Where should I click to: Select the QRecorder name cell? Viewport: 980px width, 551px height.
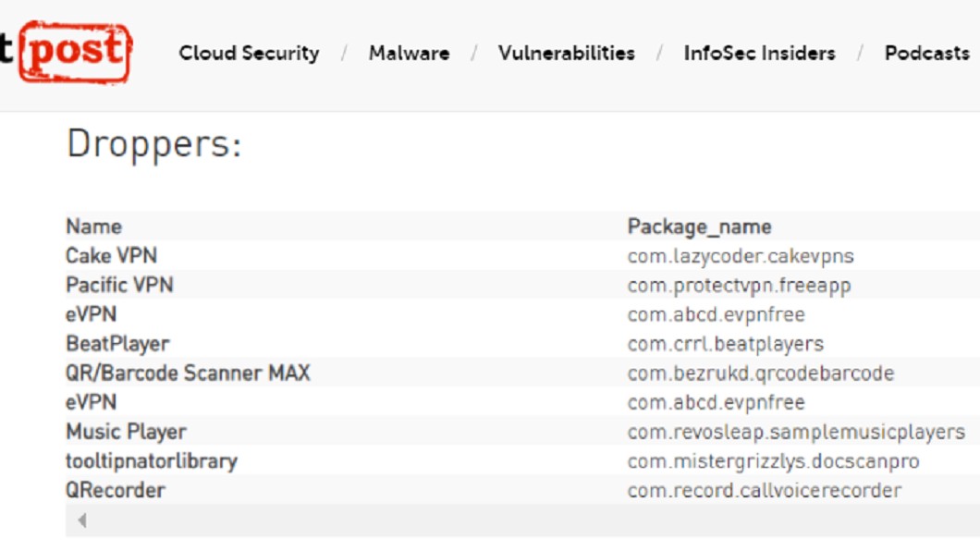point(115,490)
